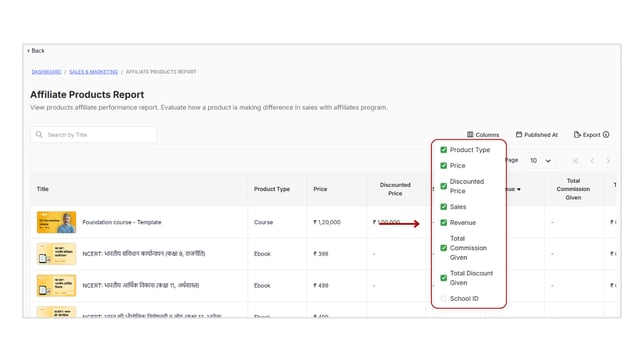Click the Columns grid icon

pos(470,134)
